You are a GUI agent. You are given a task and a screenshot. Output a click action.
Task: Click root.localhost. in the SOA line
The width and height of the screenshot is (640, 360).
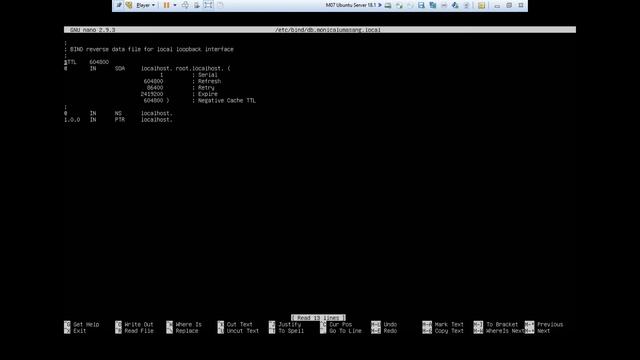coord(199,69)
